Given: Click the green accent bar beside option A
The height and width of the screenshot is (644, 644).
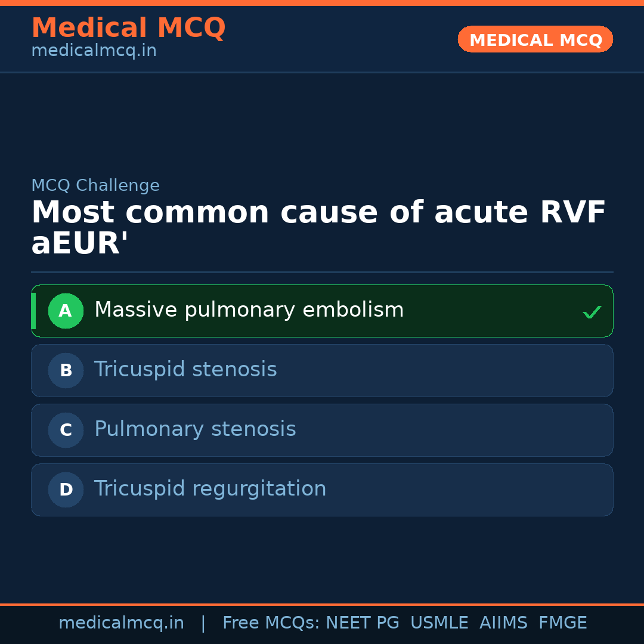Looking at the screenshot, I should [x=33, y=311].
